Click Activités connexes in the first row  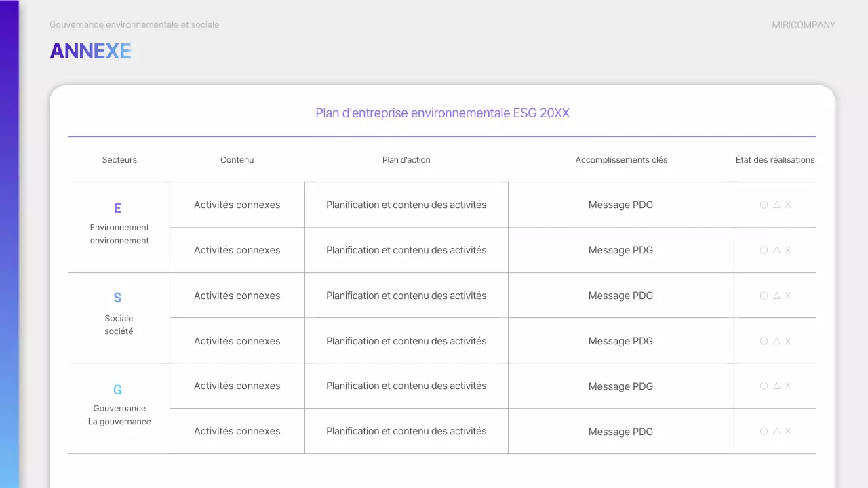(237, 205)
